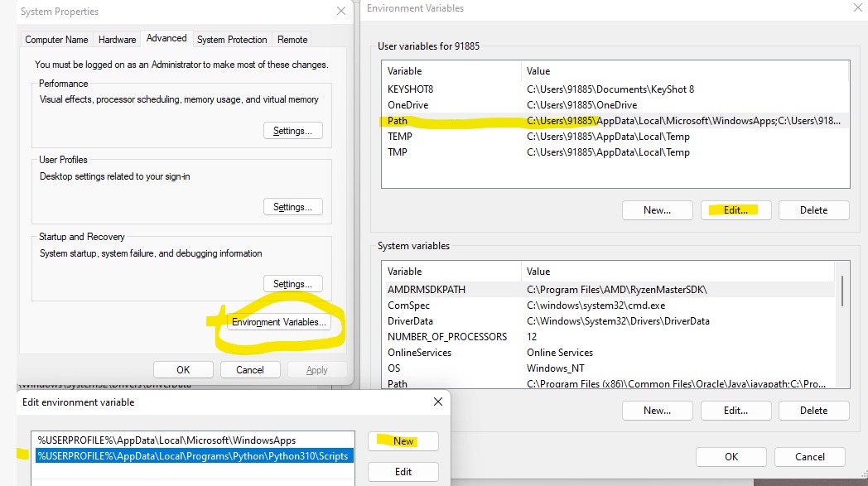Click New button under system variables
868x486 pixels.
(x=657, y=411)
